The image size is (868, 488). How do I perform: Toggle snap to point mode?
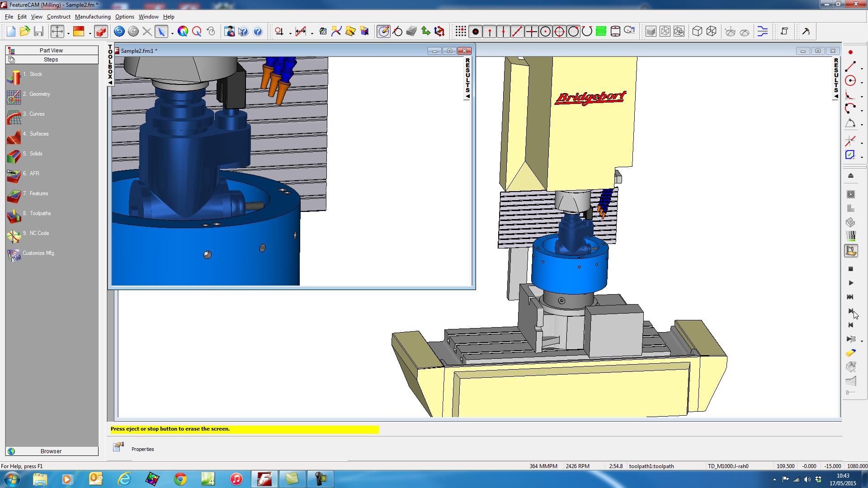click(475, 32)
